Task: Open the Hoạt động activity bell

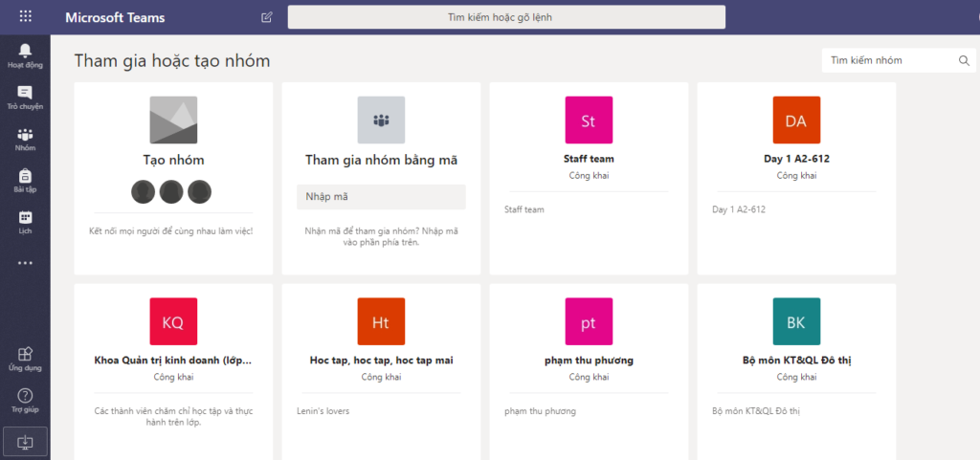Action: (25, 55)
